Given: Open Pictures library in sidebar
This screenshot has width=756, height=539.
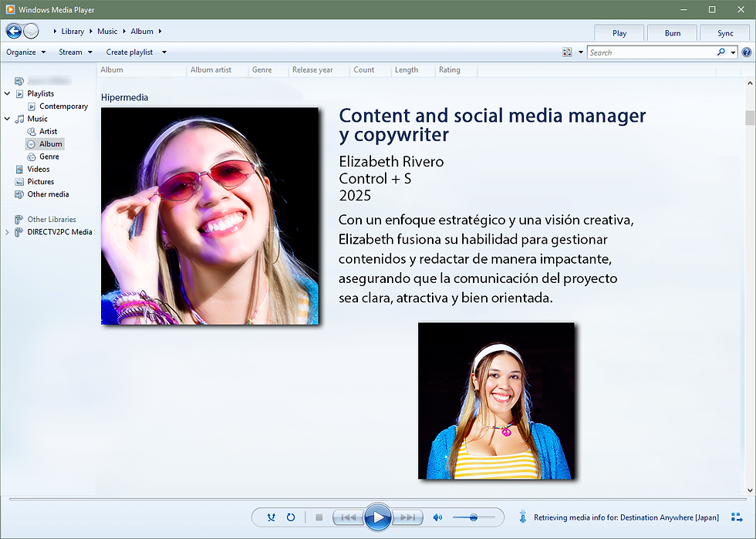Looking at the screenshot, I should tap(40, 182).
